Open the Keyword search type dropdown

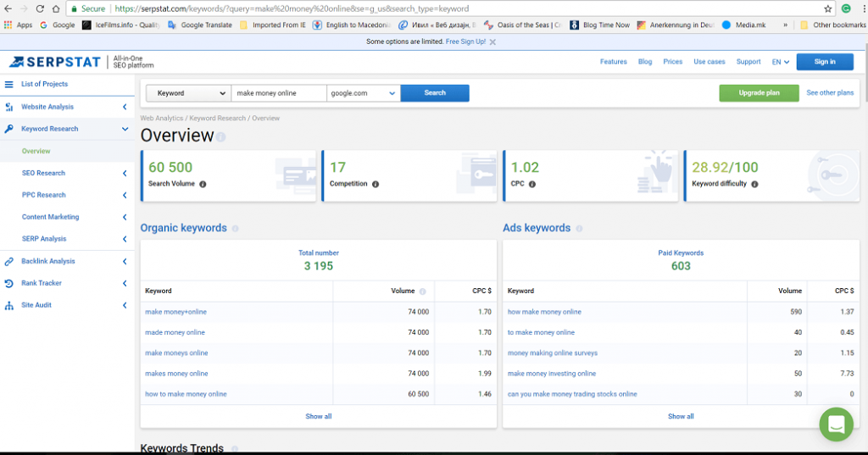[x=189, y=93]
